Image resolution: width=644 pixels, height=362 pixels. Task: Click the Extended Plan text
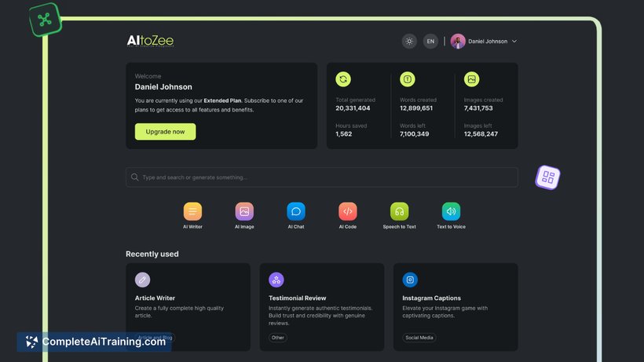222,101
